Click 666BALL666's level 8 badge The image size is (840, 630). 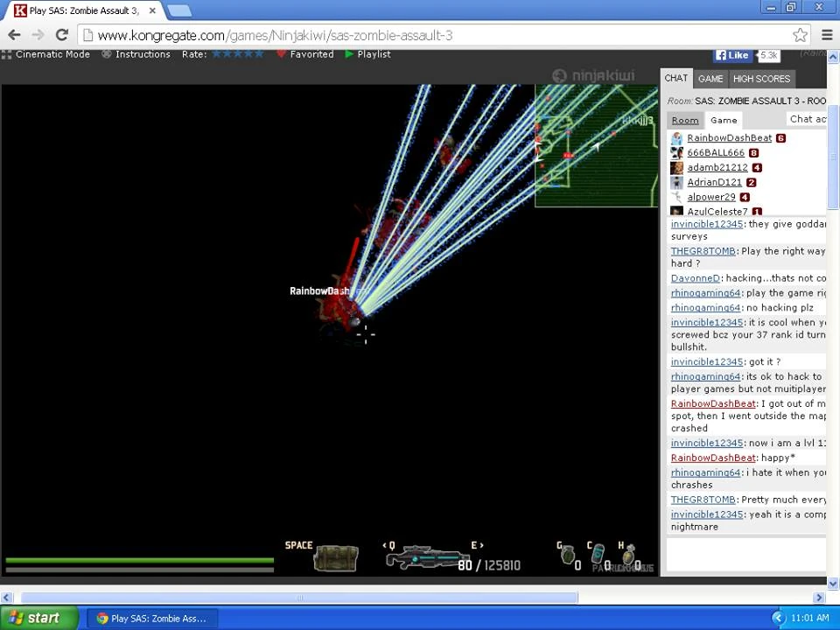click(x=753, y=152)
